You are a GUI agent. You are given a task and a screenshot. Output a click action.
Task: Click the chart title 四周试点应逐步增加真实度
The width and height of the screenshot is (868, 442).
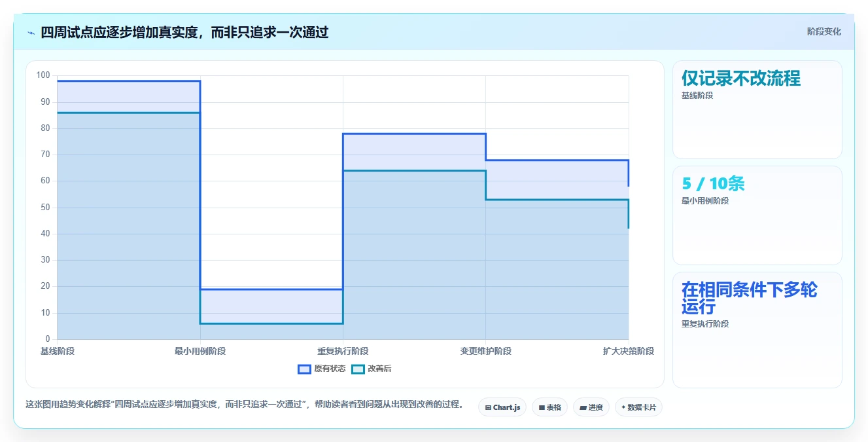tap(184, 32)
